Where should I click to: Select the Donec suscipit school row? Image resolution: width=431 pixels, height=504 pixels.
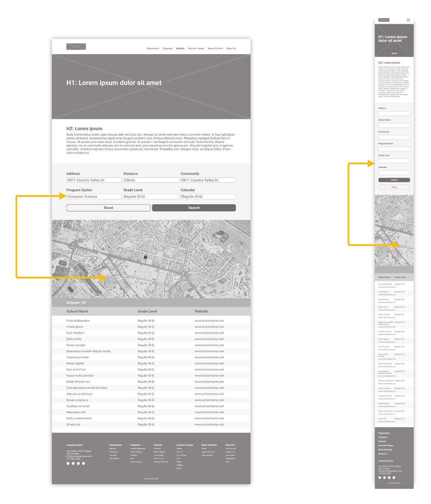[x=151, y=345]
